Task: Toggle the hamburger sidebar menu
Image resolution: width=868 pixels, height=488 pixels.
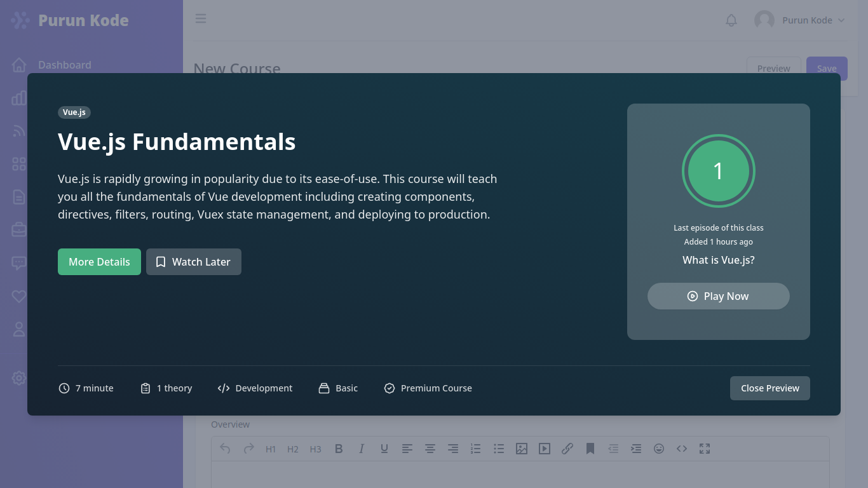Action: (201, 18)
